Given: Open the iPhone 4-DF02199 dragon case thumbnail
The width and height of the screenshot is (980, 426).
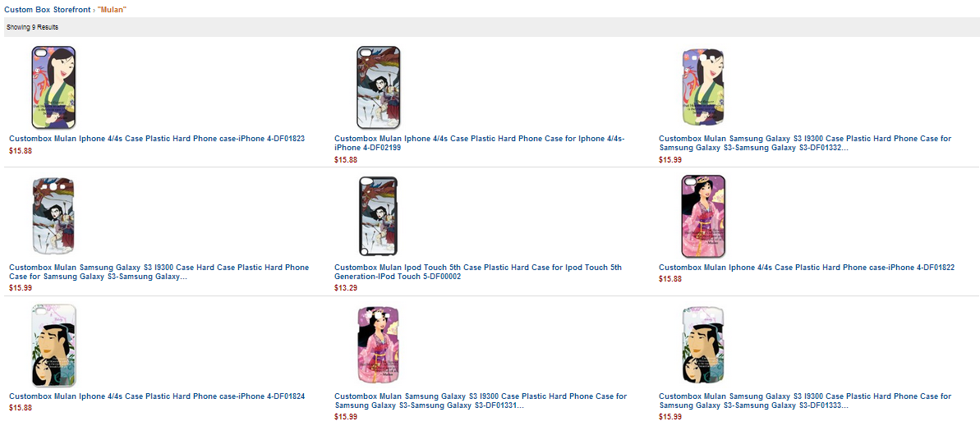Looking at the screenshot, I should [x=378, y=88].
